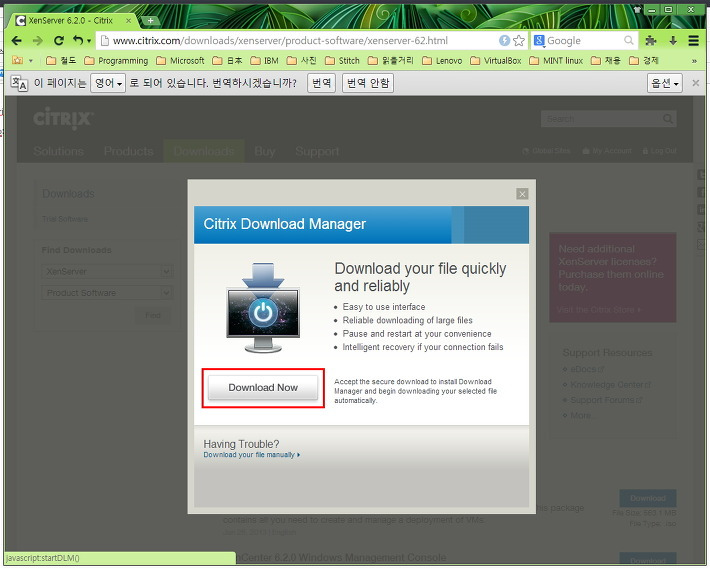Open the Solutions menu on the Citrix site
Screen dimensions: 710x569
(58, 151)
